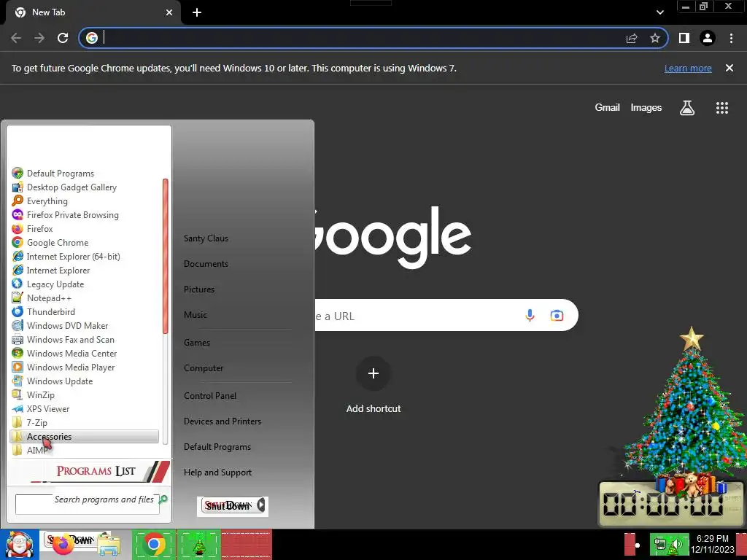Open Search Labs flask icon
Image resolution: width=747 pixels, height=560 pixels.
(687, 108)
